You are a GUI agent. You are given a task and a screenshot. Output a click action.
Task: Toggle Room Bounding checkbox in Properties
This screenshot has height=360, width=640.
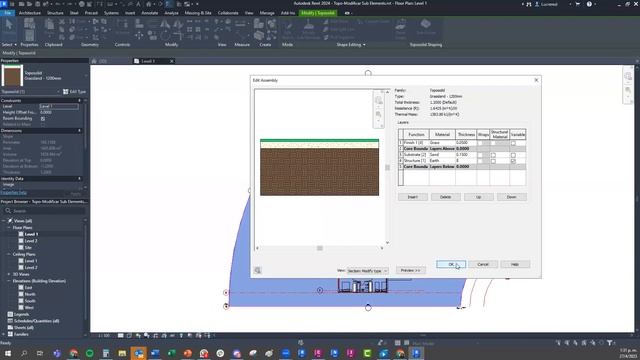click(43, 118)
